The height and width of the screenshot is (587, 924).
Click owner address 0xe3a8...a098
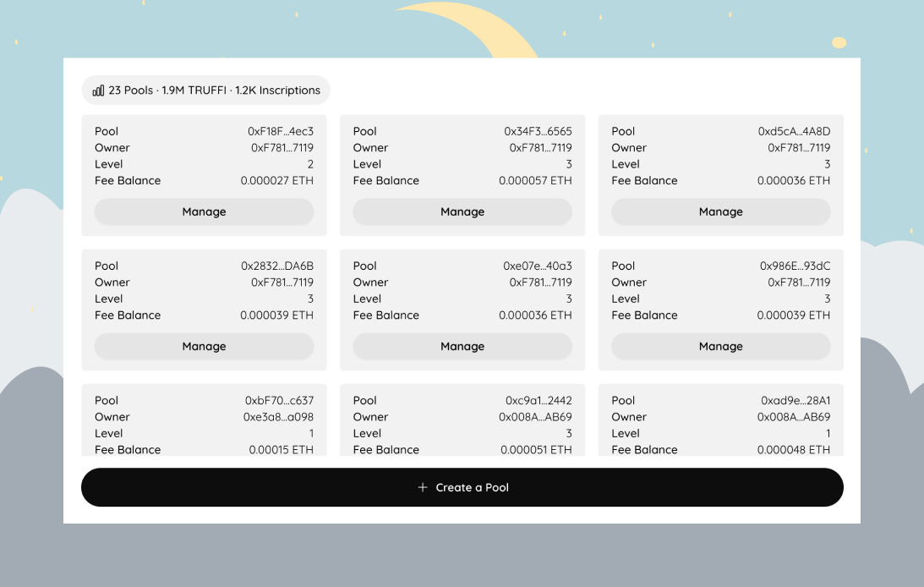click(x=278, y=417)
